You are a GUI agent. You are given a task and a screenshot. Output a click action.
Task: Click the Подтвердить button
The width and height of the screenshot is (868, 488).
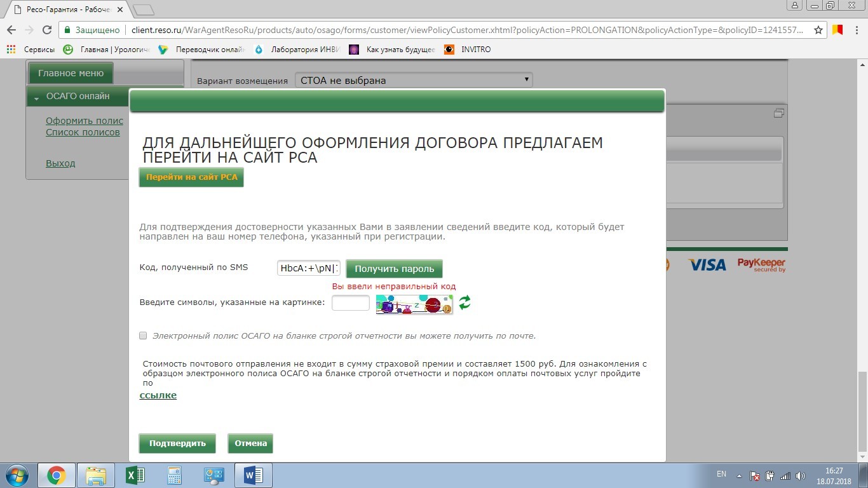177,444
